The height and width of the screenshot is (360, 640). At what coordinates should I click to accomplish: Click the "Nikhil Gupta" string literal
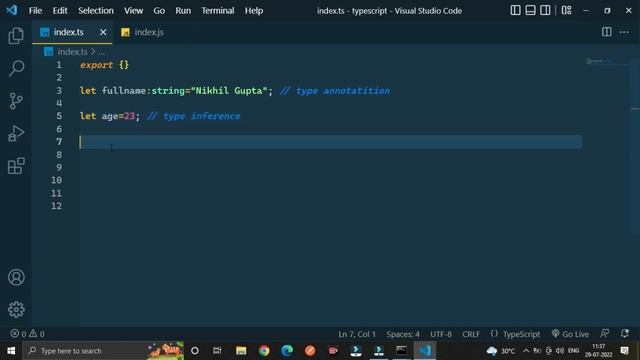(229, 91)
